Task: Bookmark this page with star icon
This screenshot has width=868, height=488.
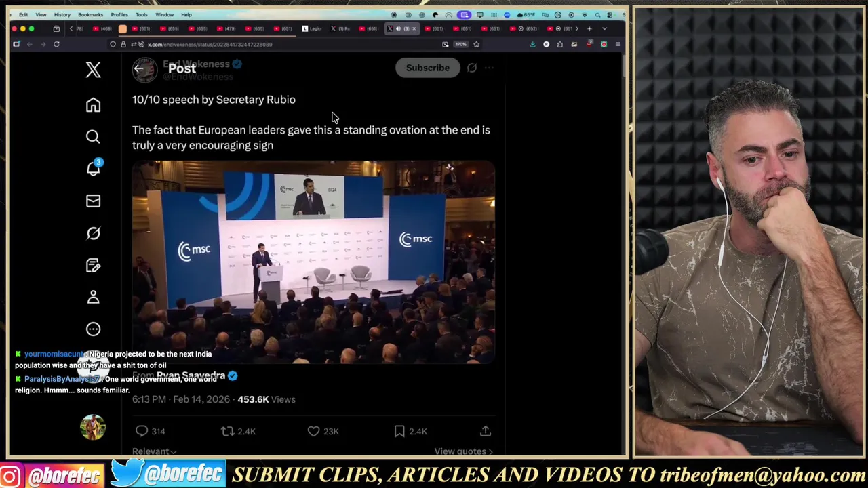Action: point(476,44)
